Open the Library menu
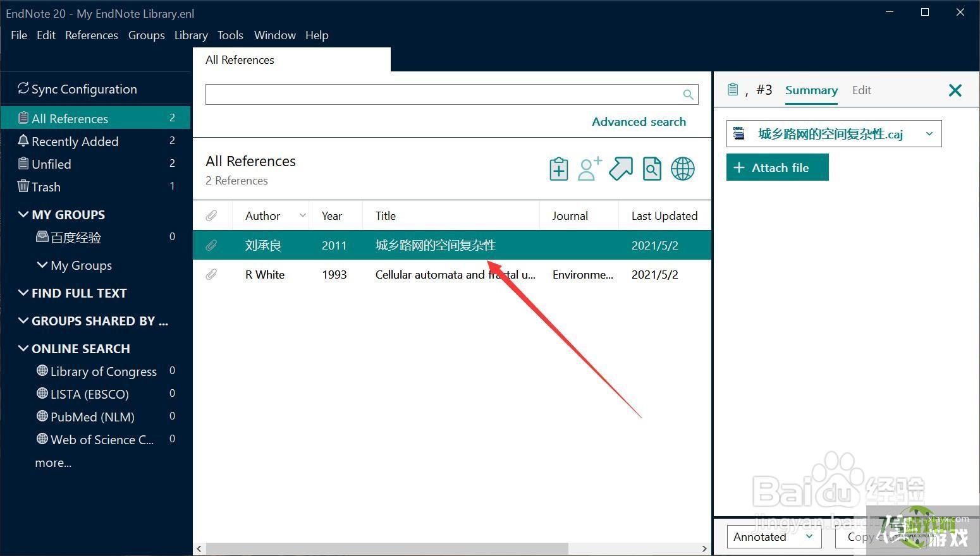The image size is (980, 556). pyautogui.click(x=191, y=35)
